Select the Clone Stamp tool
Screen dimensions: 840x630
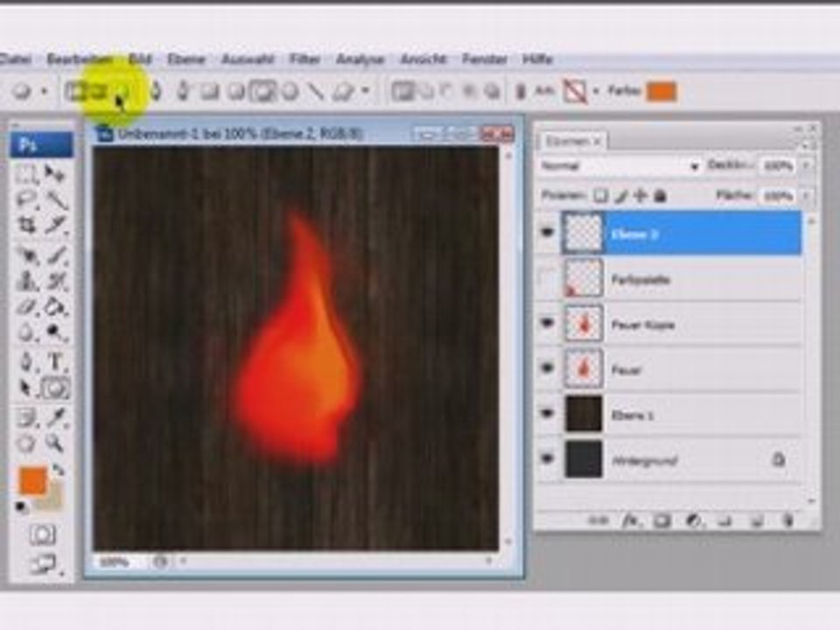tap(25, 281)
